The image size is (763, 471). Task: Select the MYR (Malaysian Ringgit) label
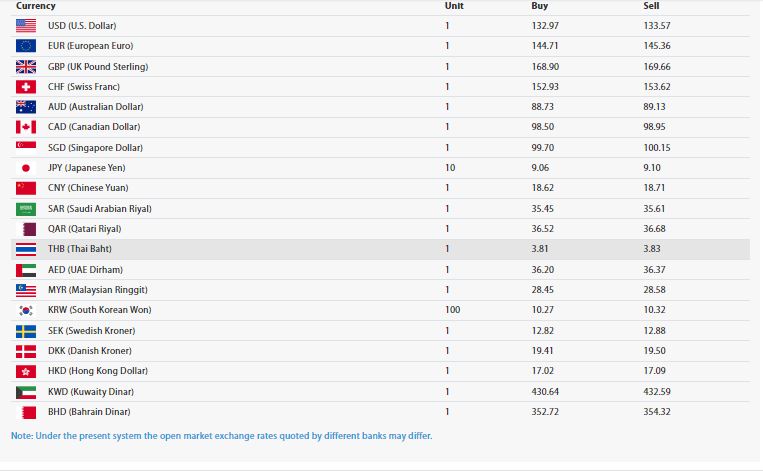click(x=98, y=290)
